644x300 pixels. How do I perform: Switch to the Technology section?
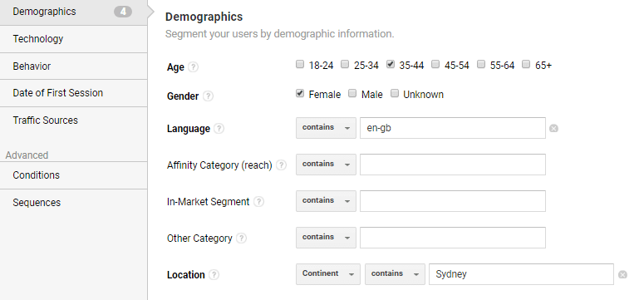[73, 39]
